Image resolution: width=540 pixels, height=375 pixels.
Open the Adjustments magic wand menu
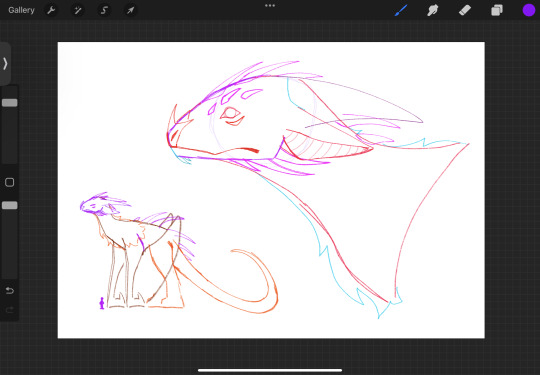[x=77, y=10]
